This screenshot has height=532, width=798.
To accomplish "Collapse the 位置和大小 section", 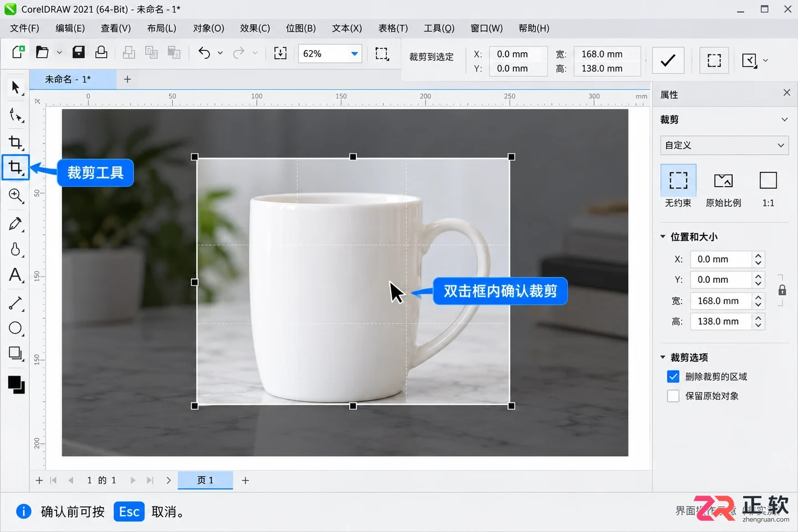I will [x=663, y=237].
